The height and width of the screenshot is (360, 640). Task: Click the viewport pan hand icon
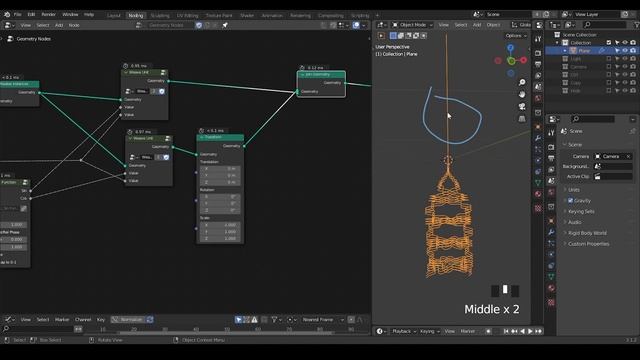tap(522, 94)
